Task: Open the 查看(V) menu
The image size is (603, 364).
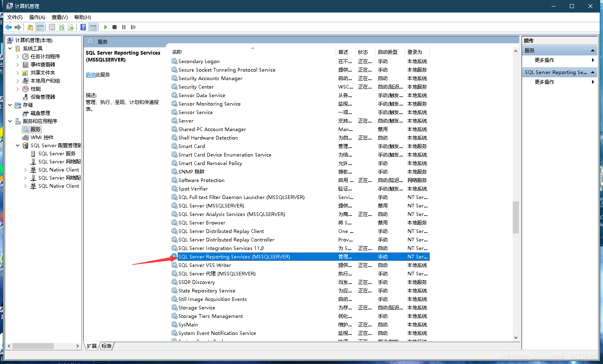Action: [x=60, y=17]
